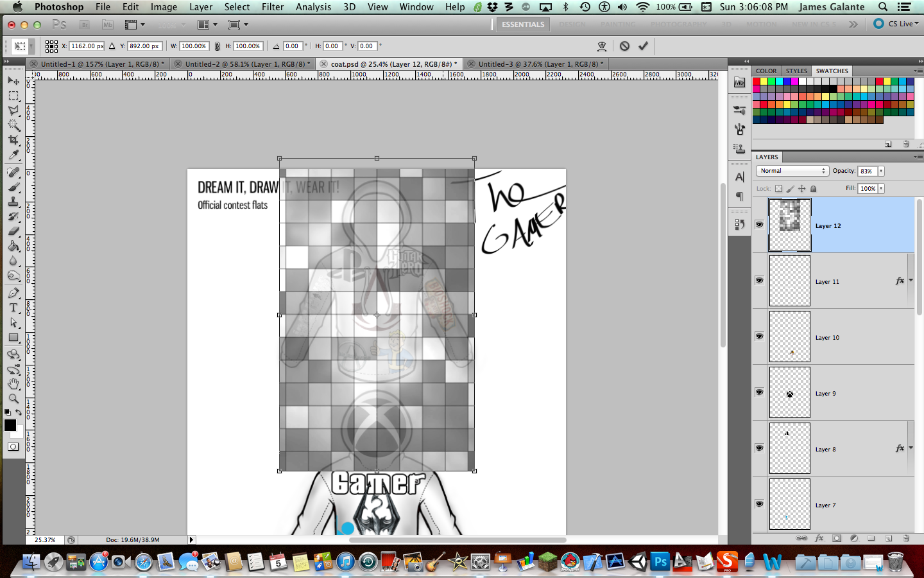Open the Opacity slider dropdown
Screen dimensions: 924x578
881,171
